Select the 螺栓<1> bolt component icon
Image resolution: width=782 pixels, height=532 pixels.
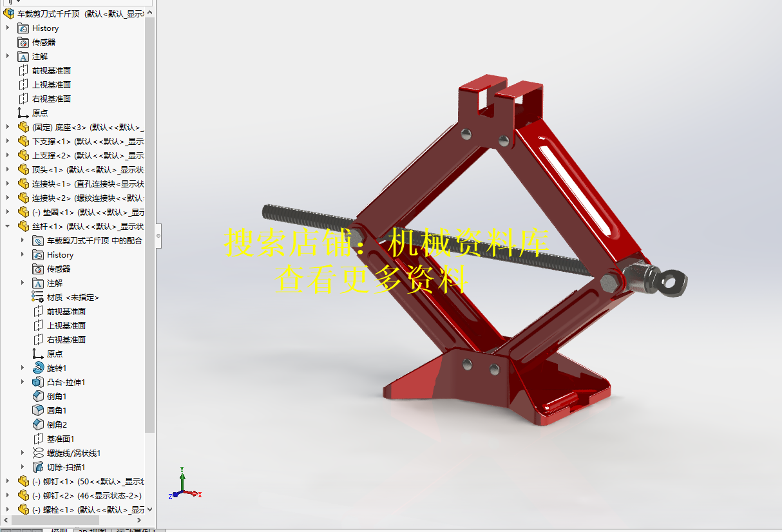point(23,509)
